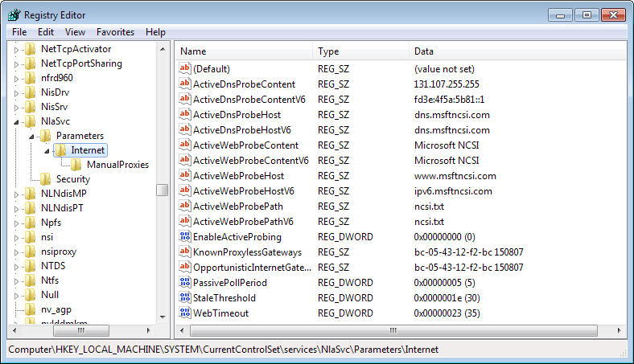Select the Npfs key in the tree
The image size is (634, 364).
51,223
